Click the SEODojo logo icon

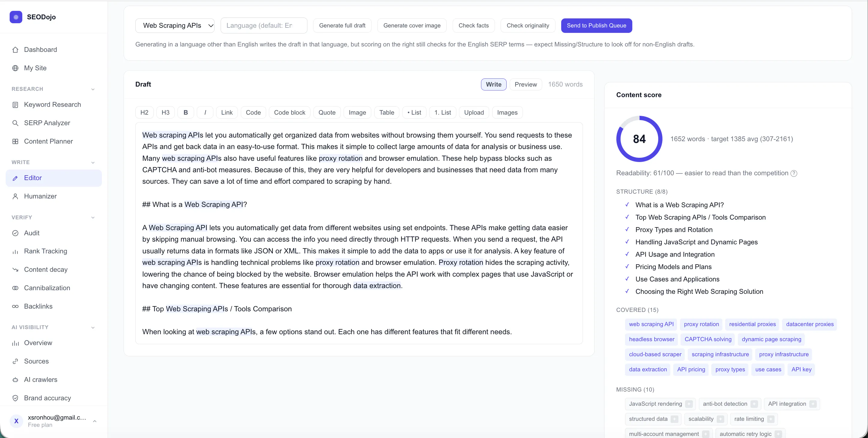pyautogui.click(x=16, y=17)
